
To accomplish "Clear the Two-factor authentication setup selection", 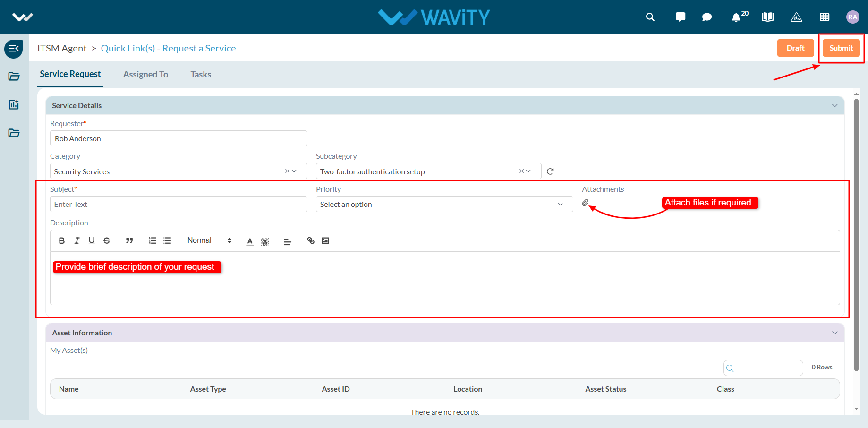I will click(521, 171).
